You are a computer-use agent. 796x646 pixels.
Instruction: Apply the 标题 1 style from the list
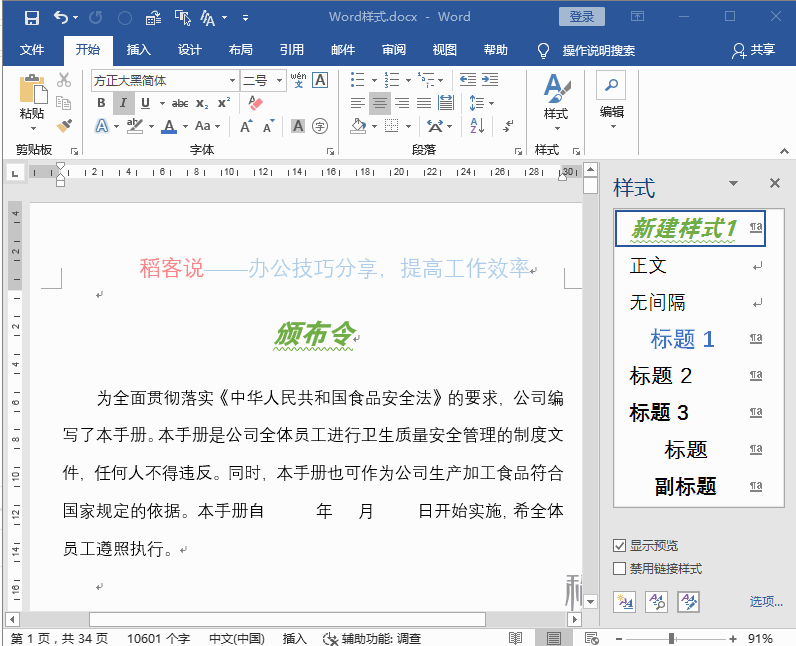pos(682,339)
